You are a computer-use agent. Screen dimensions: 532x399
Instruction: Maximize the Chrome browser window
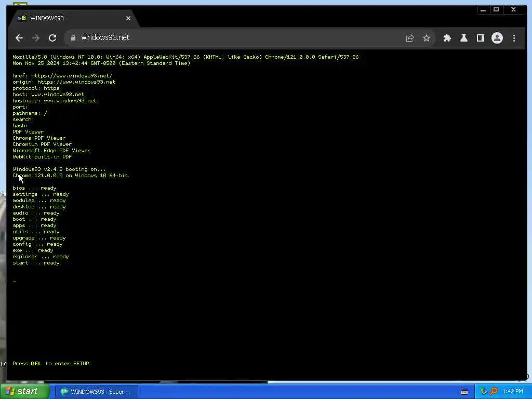click(496, 10)
